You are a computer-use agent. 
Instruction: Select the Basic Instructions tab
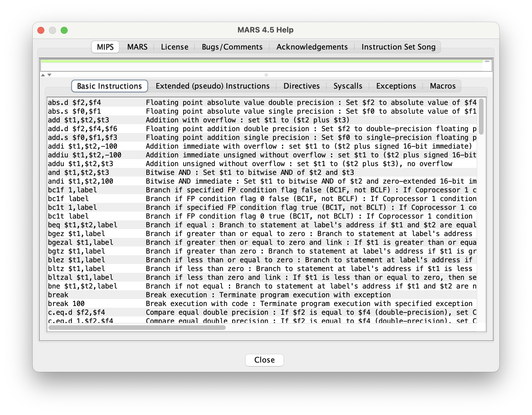pos(110,86)
